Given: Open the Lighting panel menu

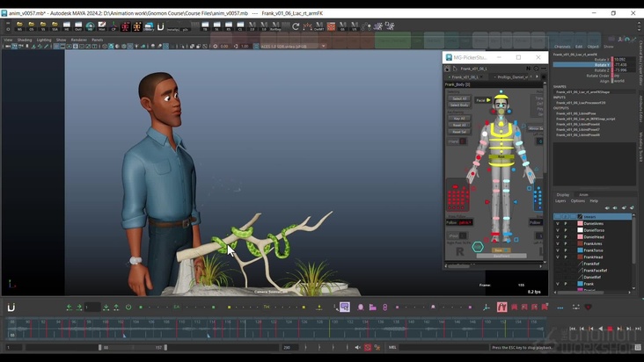Looking at the screenshot, I should coord(43,40).
